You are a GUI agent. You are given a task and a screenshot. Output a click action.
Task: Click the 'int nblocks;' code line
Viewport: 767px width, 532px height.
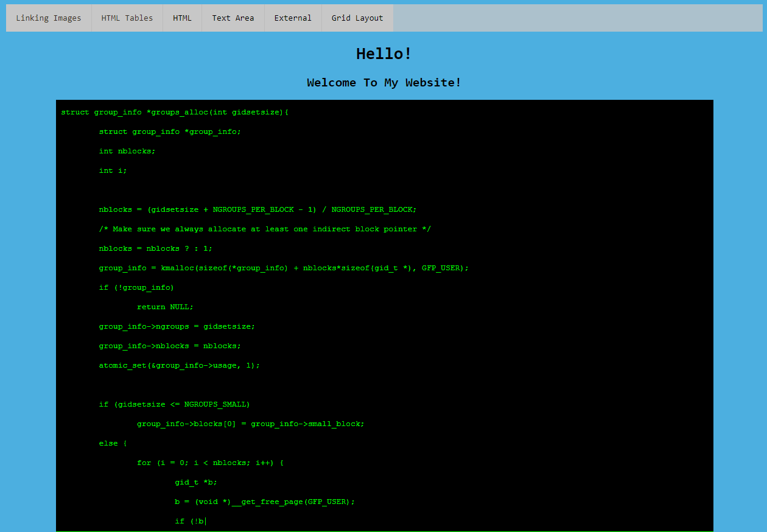tap(127, 151)
